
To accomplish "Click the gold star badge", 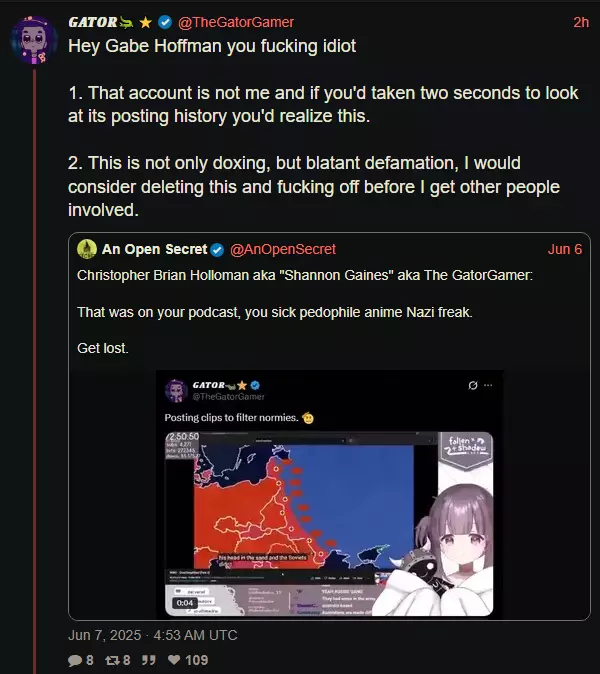I will click(146, 22).
